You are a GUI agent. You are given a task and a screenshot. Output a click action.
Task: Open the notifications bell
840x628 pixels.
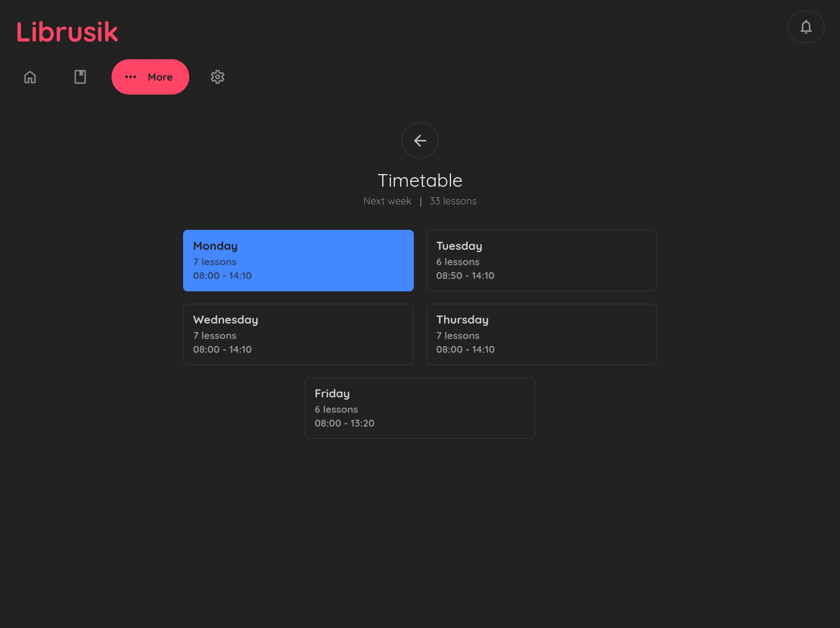click(x=806, y=27)
